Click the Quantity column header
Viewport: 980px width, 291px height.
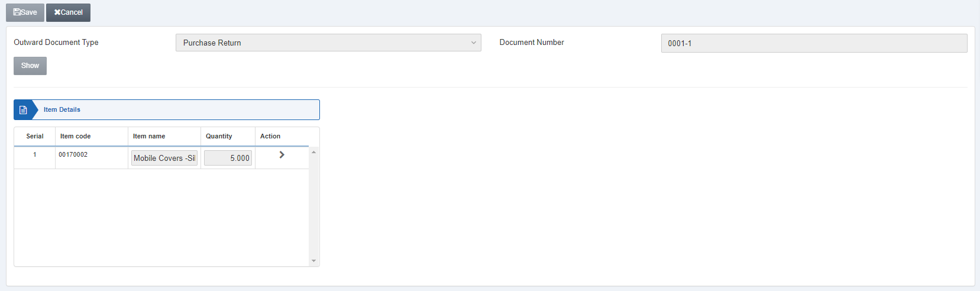(219, 137)
